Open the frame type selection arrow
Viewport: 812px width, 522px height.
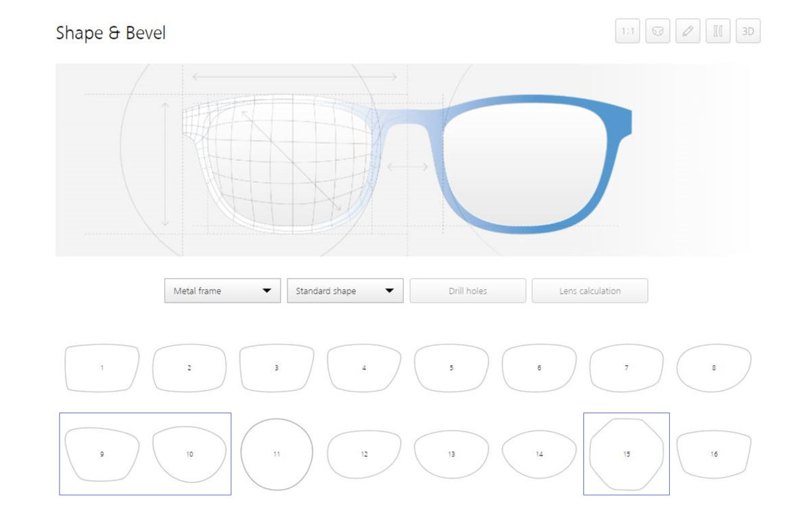point(267,290)
